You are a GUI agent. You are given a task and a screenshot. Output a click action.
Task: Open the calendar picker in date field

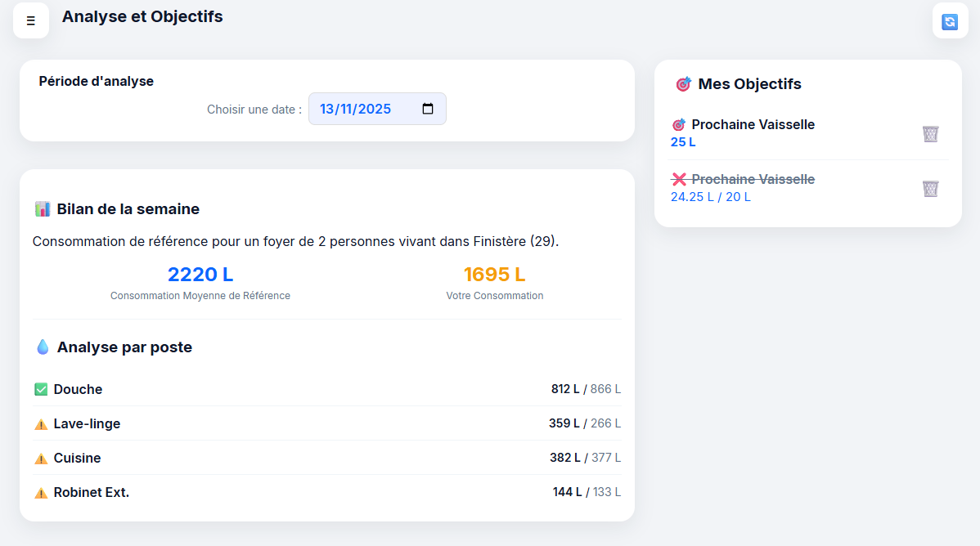(x=428, y=109)
